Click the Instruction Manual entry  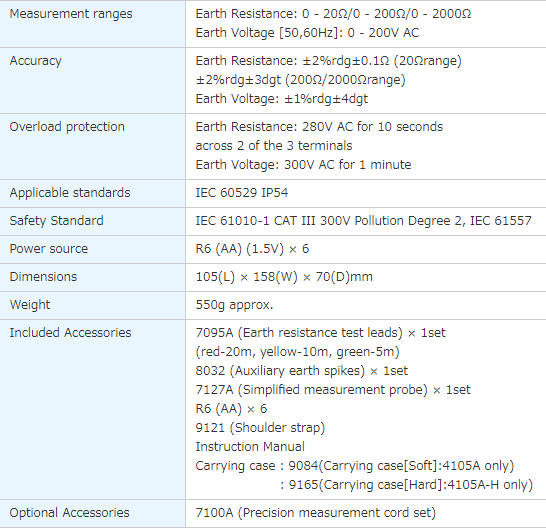click(x=250, y=446)
